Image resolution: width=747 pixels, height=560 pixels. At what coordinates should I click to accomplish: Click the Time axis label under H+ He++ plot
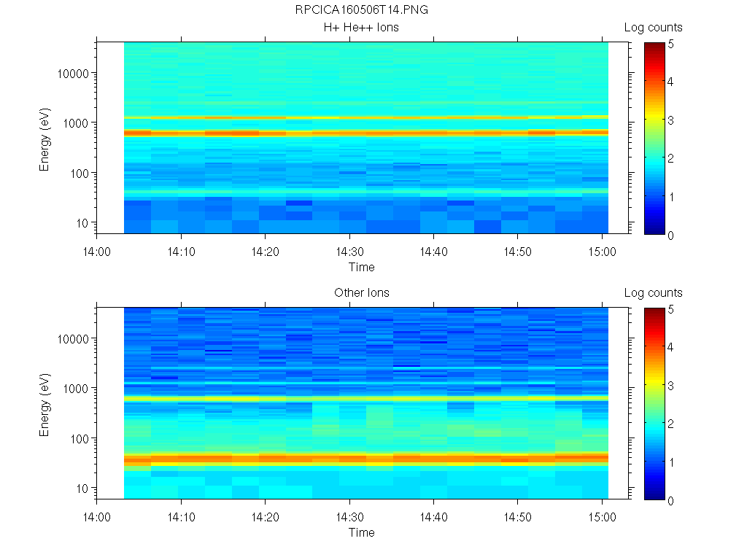362,267
